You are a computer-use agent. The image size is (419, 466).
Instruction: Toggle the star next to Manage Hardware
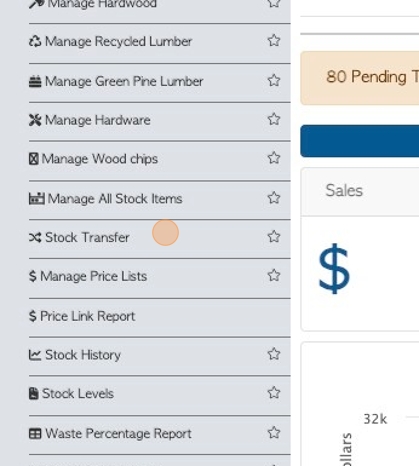pos(274,119)
